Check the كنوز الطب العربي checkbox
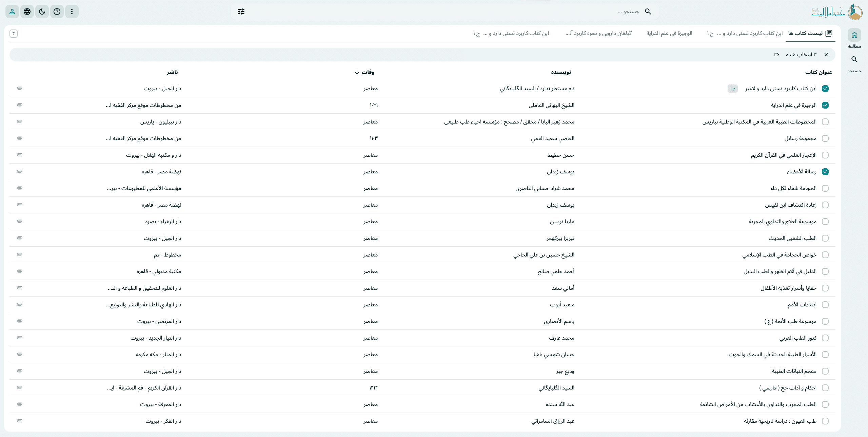The height and width of the screenshot is (437, 868). pos(825,338)
